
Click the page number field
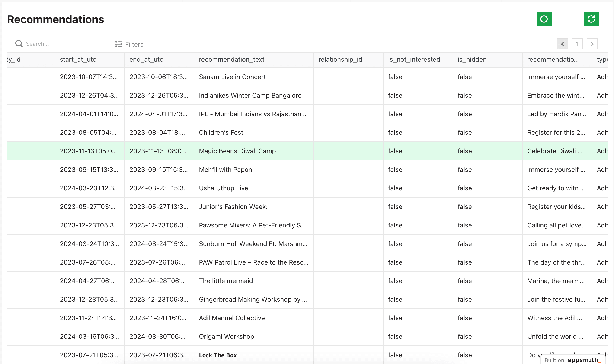pyautogui.click(x=577, y=44)
